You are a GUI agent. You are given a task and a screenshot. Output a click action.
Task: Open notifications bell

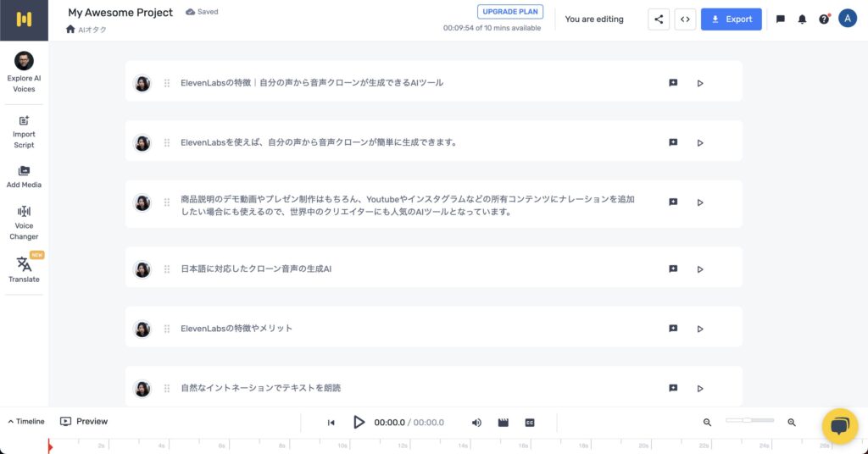pyautogui.click(x=802, y=19)
